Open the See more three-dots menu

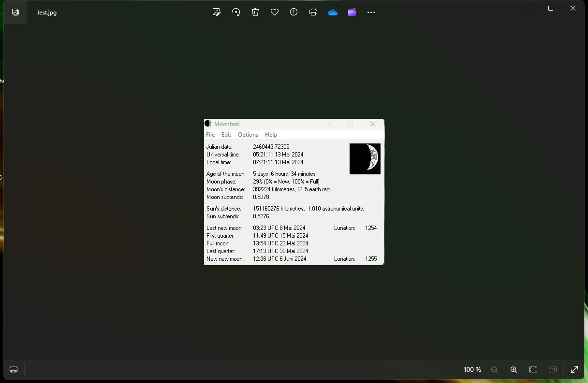(x=371, y=13)
